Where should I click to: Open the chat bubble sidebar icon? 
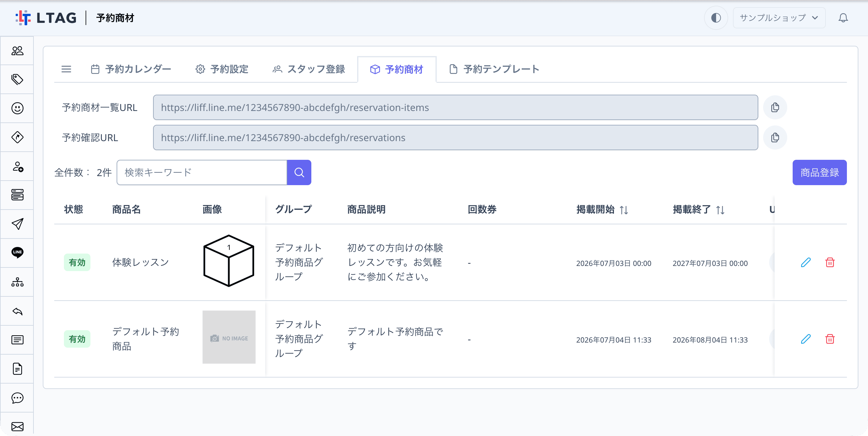(17, 398)
